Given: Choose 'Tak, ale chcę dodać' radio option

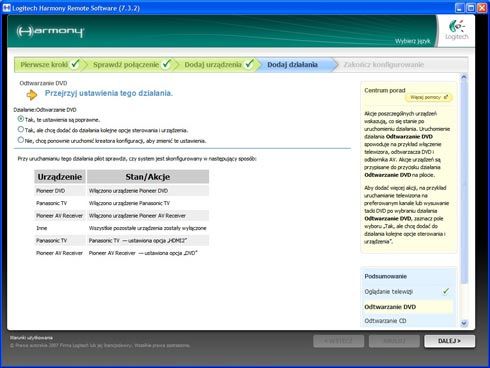Looking at the screenshot, I should point(21,129).
